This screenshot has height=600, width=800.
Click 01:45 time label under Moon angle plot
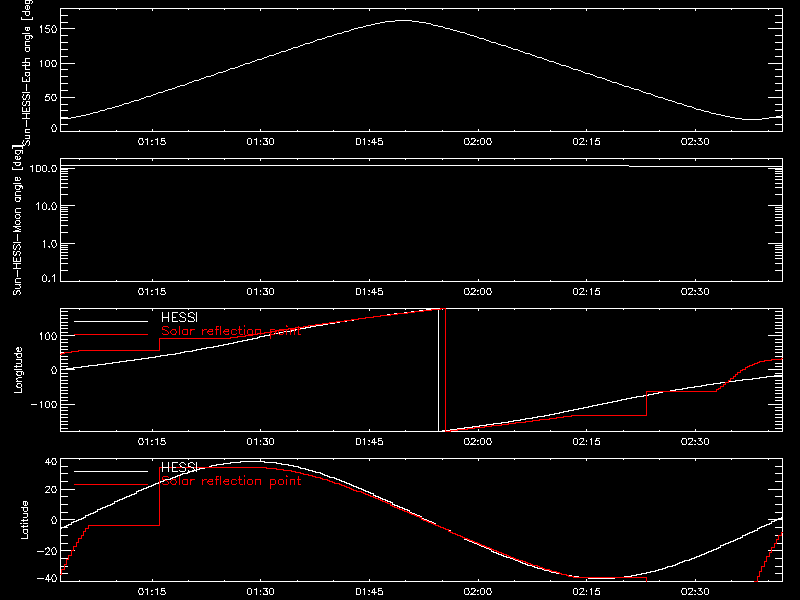[x=369, y=292]
